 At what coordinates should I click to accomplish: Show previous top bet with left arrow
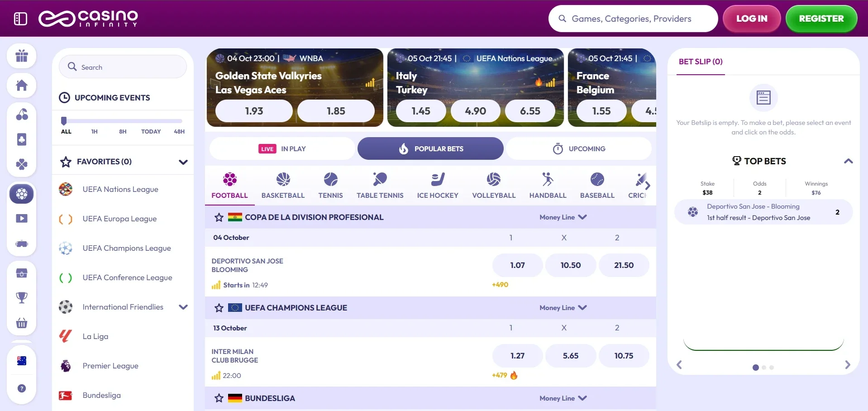[679, 365]
